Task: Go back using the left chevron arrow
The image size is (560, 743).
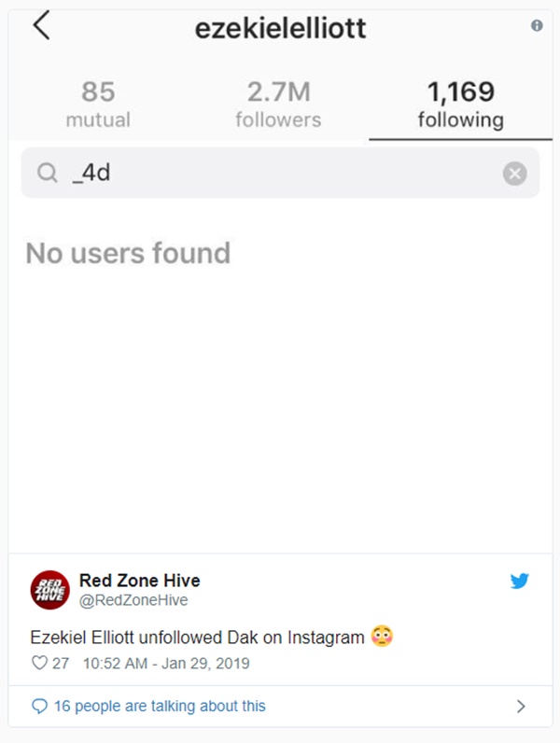Action: [41, 25]
